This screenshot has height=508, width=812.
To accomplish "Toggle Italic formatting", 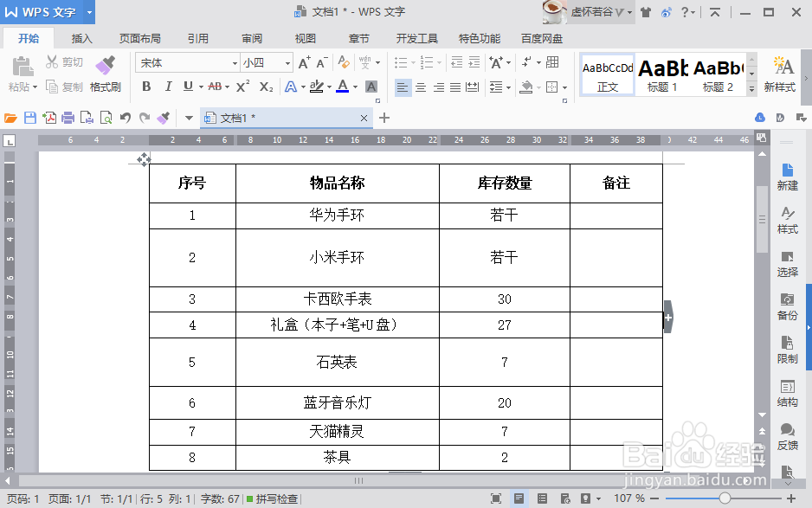I will coord(168,87).
